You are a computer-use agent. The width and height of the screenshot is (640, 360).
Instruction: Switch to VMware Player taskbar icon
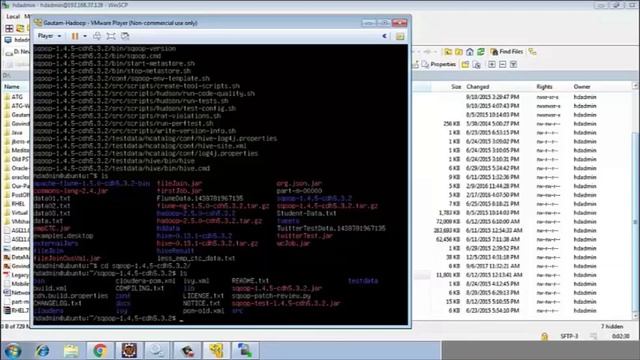(x=216, y=351)
